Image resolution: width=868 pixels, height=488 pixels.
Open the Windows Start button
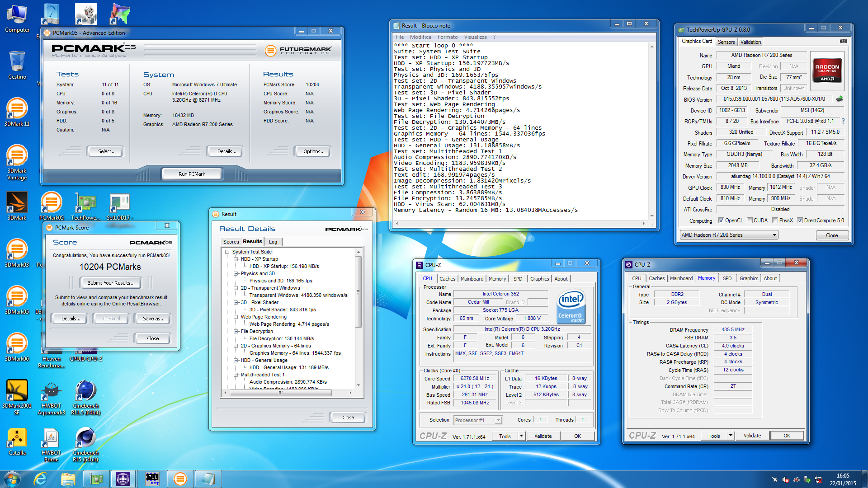pos(12,479)
